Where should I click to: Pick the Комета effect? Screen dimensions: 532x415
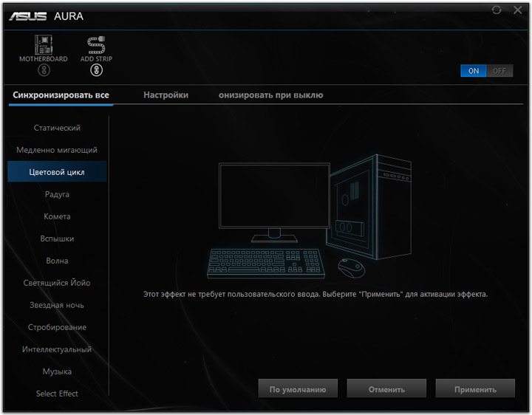[x=57, y=216]
